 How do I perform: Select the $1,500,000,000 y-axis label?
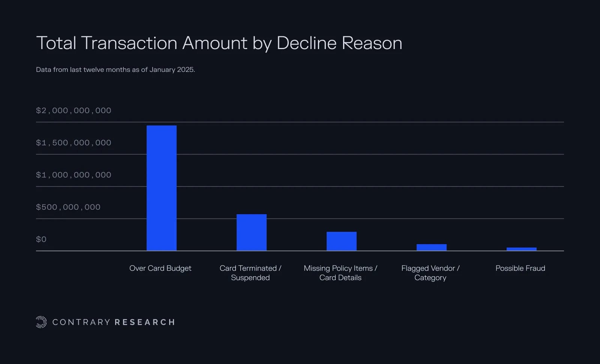[73, 143]
